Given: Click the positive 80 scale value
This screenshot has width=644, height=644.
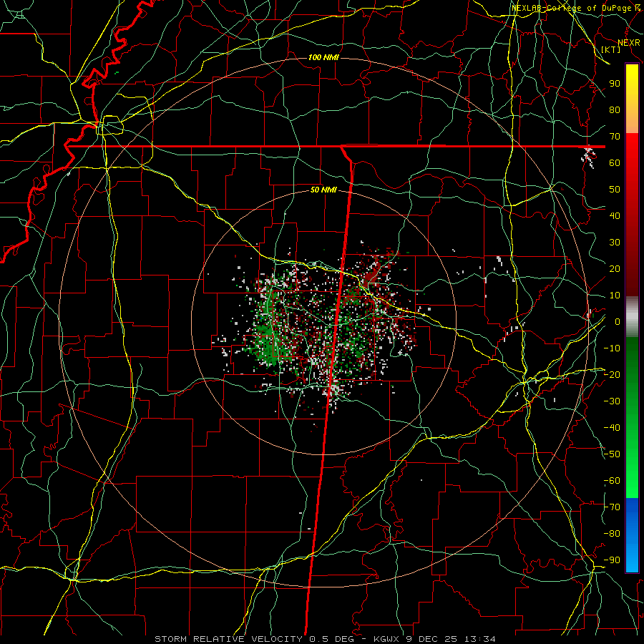Looking at the screenshot, I should [615, 109].
